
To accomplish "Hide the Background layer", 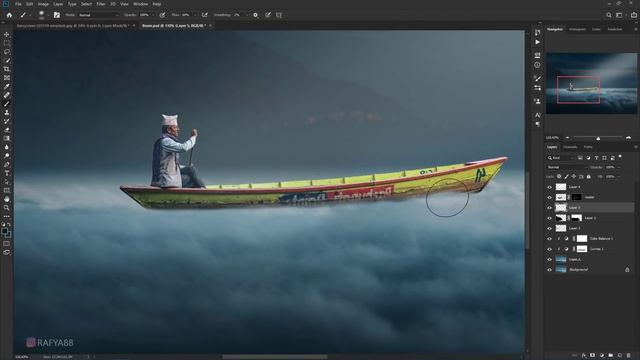I will pos(549,270).
